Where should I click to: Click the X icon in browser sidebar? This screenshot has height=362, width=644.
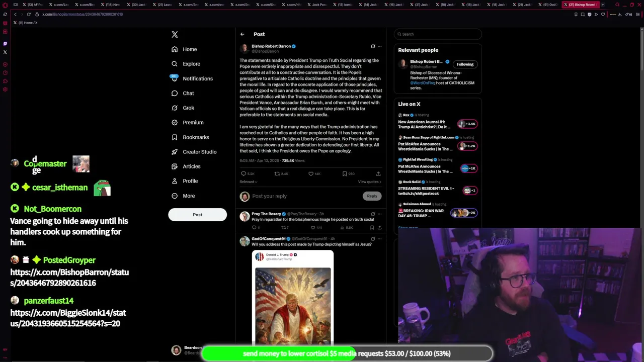(5, 52)
